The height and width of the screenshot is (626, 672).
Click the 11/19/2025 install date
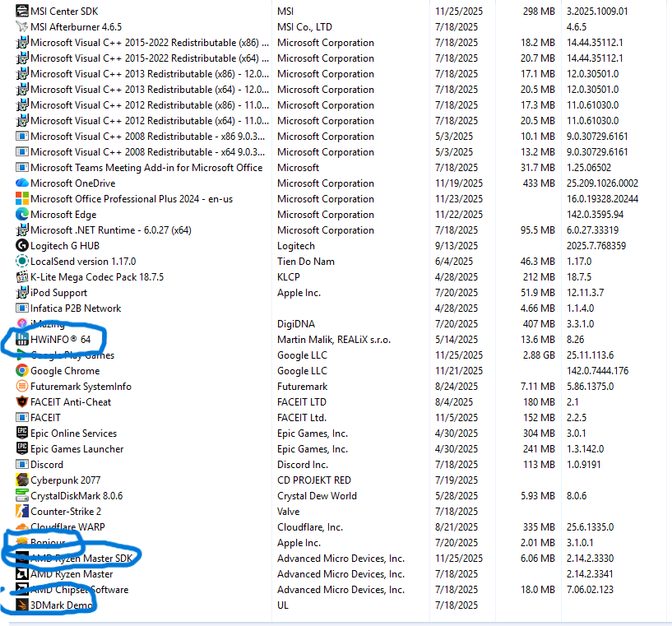(x=459, y=183)
